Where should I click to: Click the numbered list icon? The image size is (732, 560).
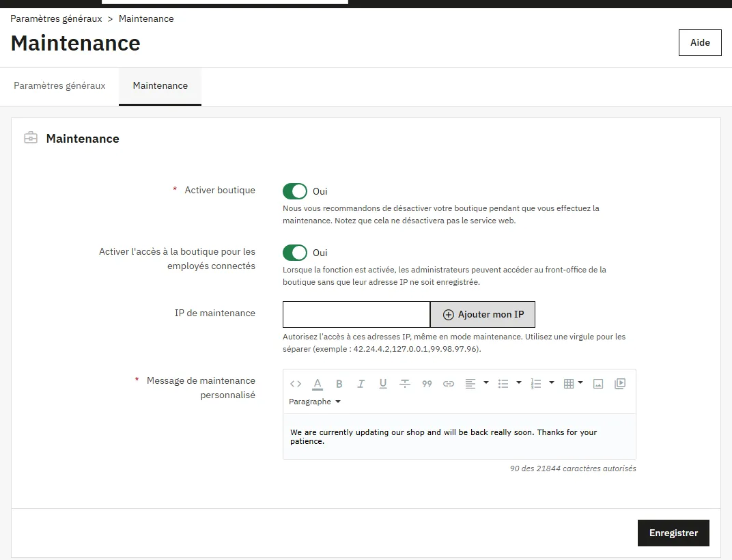pos(536,384)
